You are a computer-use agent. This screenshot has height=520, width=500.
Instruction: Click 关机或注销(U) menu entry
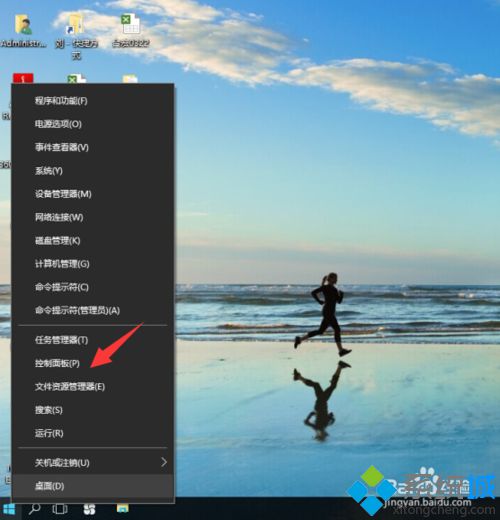(x=93, y=463)
